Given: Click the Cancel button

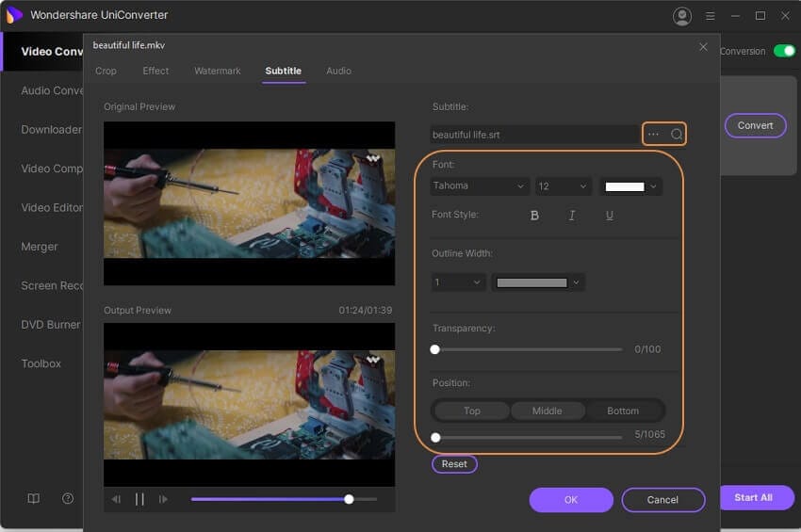Looking at the screenshot, I should tap(663, 500).
